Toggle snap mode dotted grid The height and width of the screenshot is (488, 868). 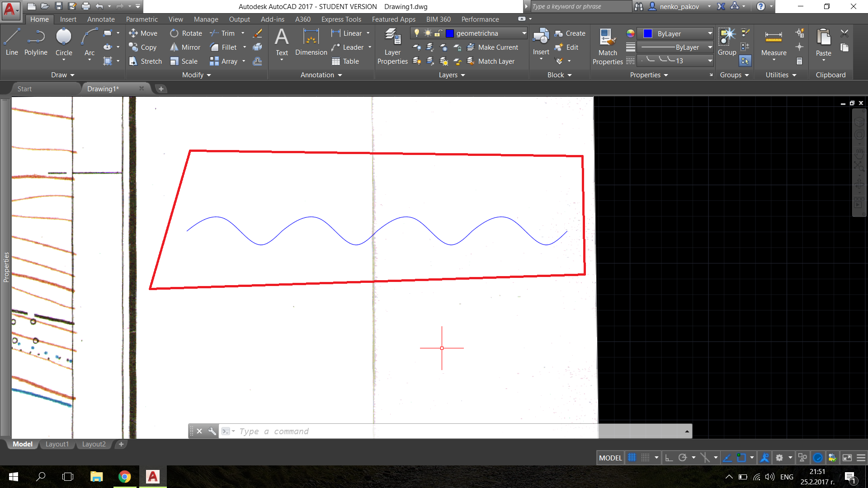pyautogui.click(x=646, y=458)
